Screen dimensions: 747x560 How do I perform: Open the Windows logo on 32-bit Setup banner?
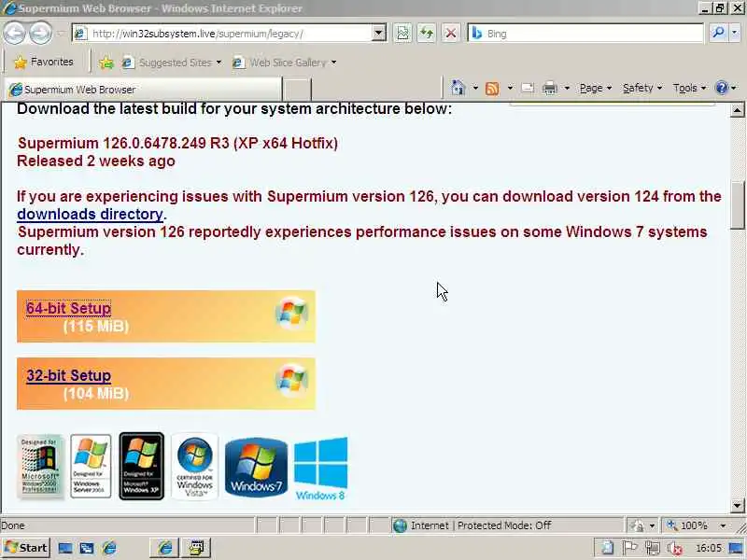coord(291,380)
